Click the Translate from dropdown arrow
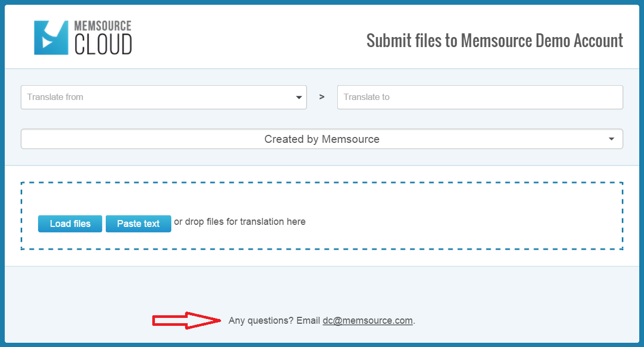The image size is (644, 347). click(x=299, y=97)
